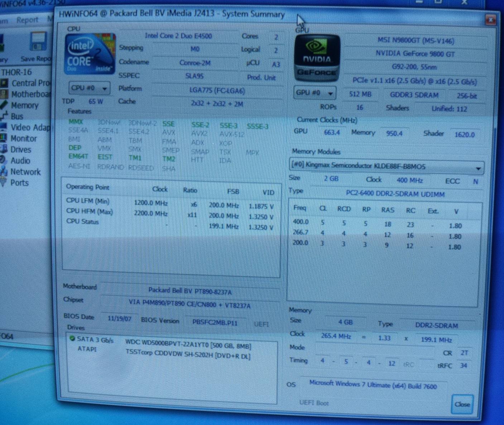
Task: Click the PCIe v1.1 x16 bus field
Action: [x=414, y=81]
